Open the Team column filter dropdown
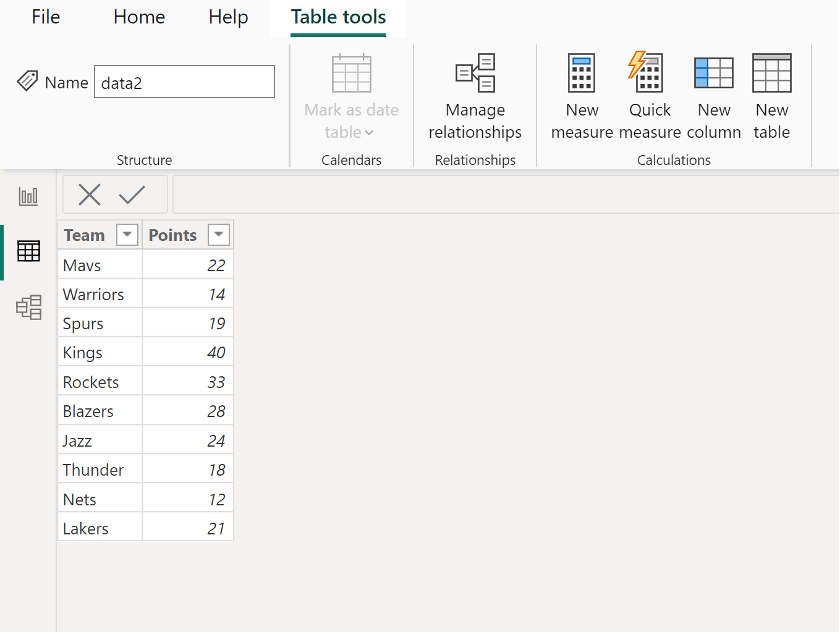Viewport: 840px width, 632px height. coord(127,235)
